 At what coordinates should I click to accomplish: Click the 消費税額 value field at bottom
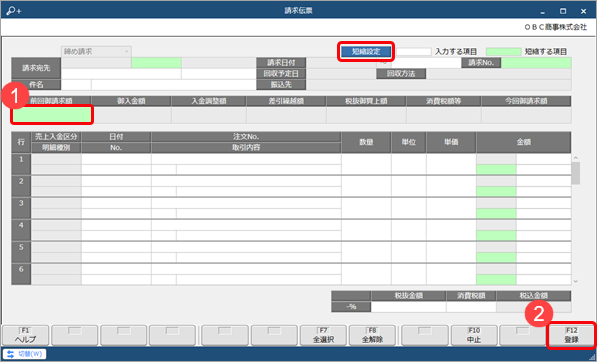[471, 307]
